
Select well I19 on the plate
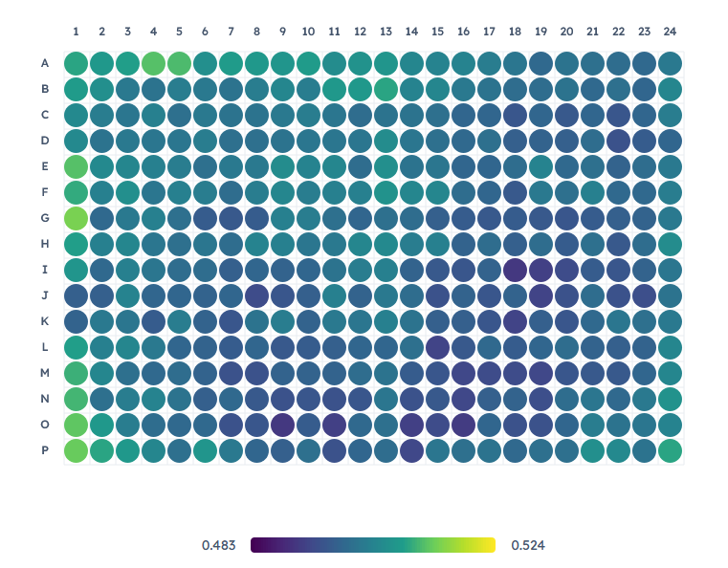coord(540,270)
